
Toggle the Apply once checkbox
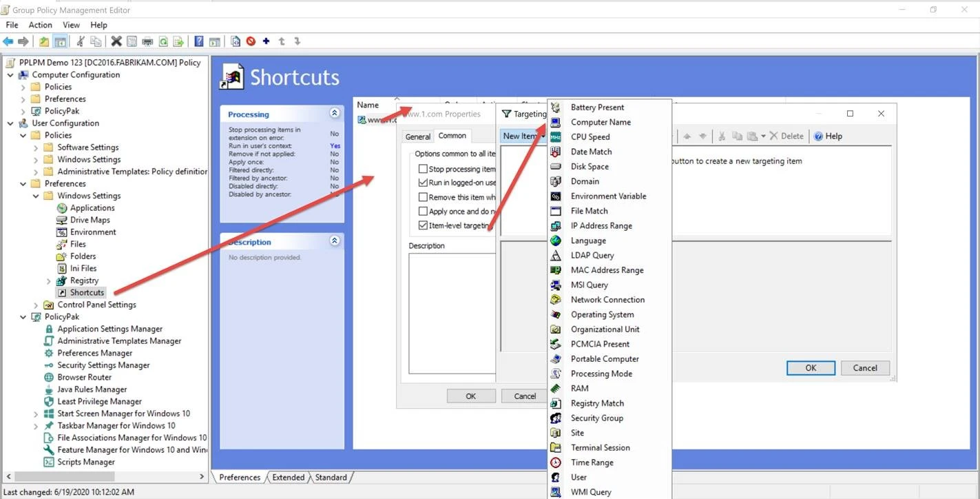(x=423, y=212)
